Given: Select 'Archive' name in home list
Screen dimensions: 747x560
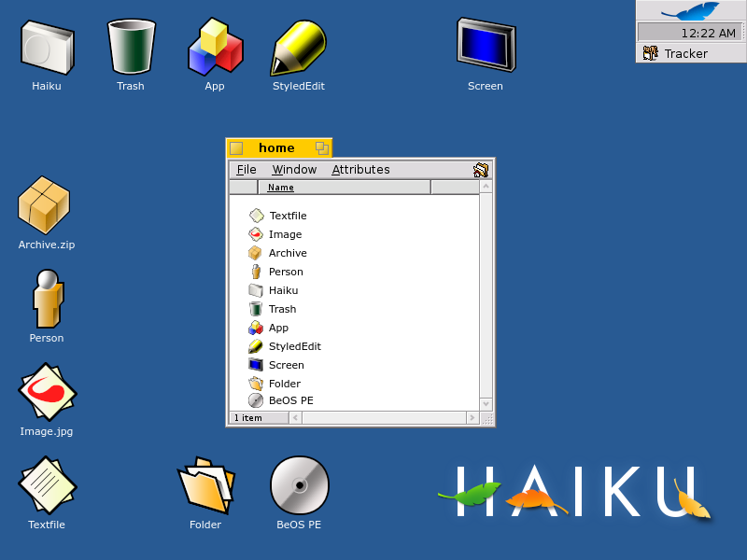Looking at the screenshot, I should click(288, 253).
